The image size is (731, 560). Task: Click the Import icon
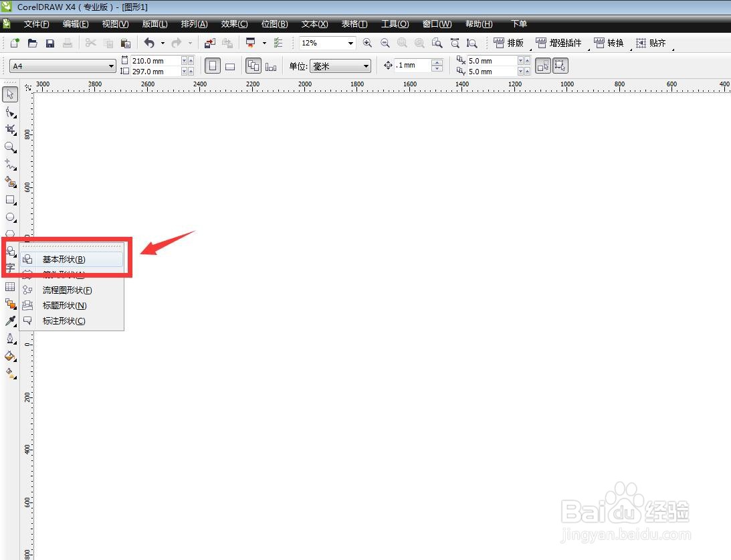click(x=210, y=43)
